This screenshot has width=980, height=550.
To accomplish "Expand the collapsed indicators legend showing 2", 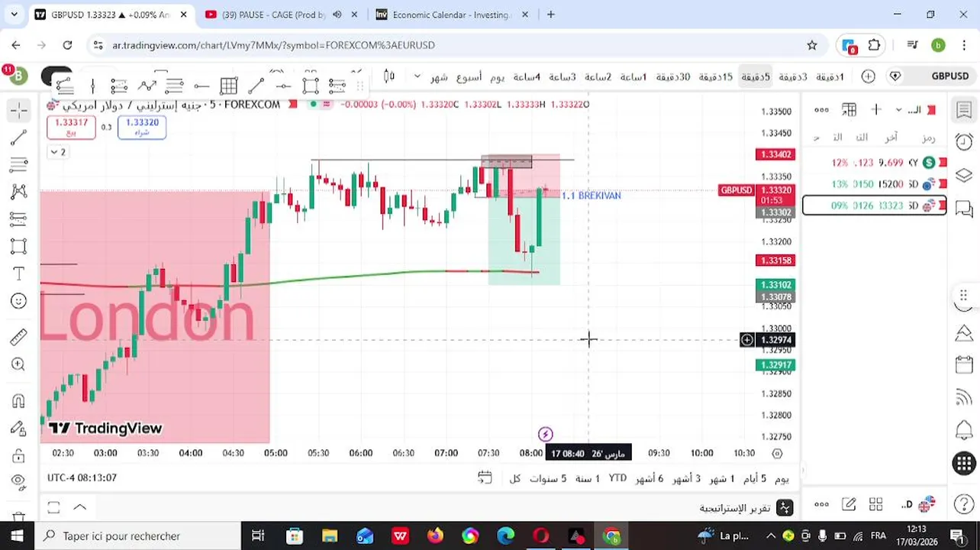I will 58,152.
